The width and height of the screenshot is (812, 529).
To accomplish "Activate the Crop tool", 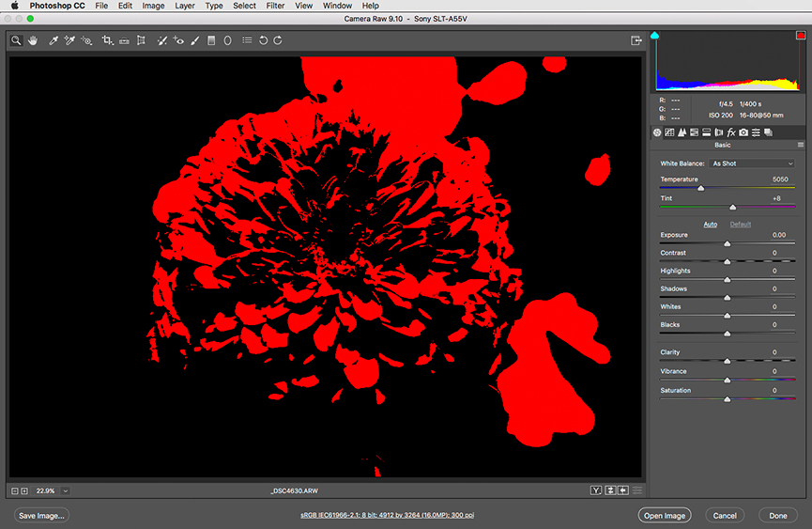I will click(x=107, y=40).
